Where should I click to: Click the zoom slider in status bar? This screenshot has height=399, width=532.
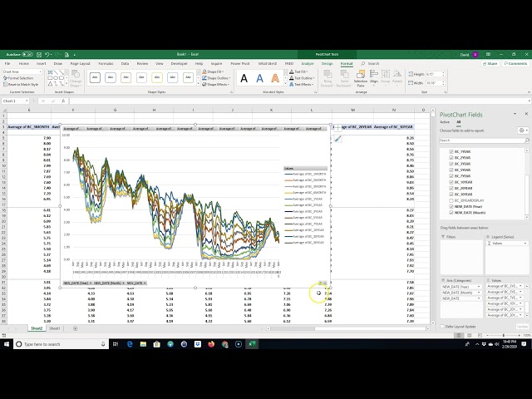click(x=503, y=335)
